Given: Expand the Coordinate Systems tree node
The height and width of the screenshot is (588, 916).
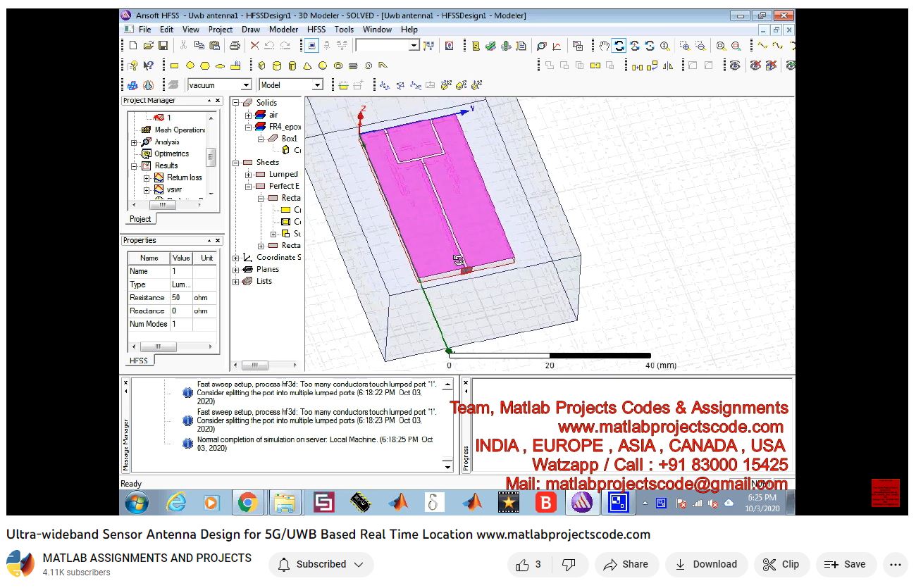Looking at the screenshot, I should click(x=236, y=258).
